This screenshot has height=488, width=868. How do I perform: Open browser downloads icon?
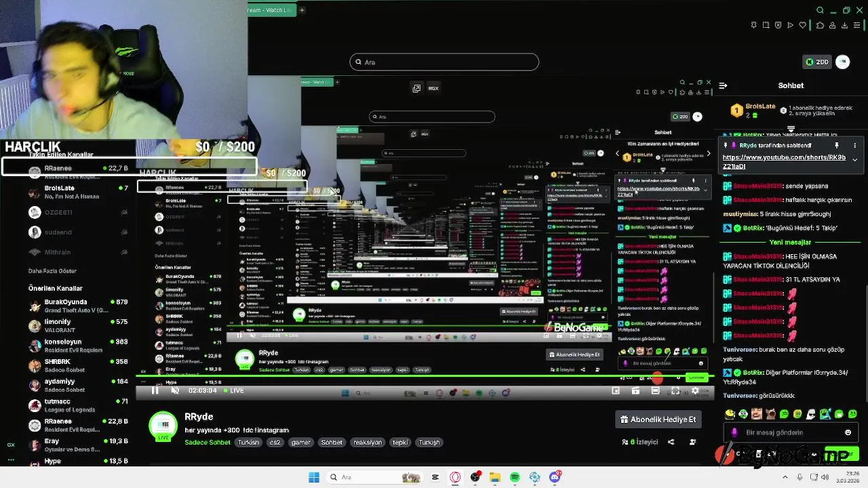coord(845,25)
